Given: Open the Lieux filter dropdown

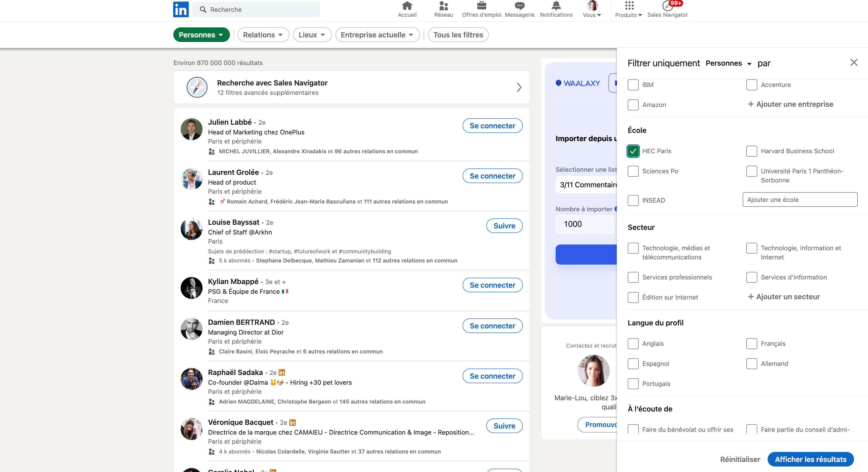Looking at the screenshot, I should (312, 35).
